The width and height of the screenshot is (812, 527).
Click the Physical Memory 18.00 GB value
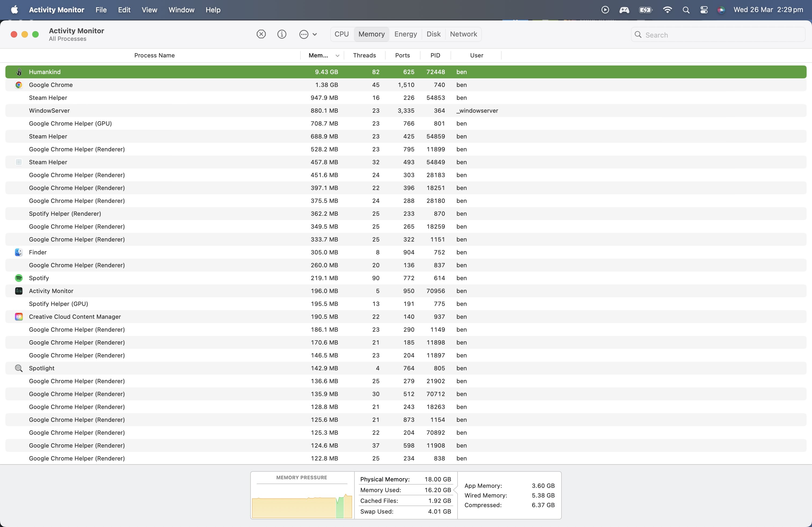pos(438,479)
